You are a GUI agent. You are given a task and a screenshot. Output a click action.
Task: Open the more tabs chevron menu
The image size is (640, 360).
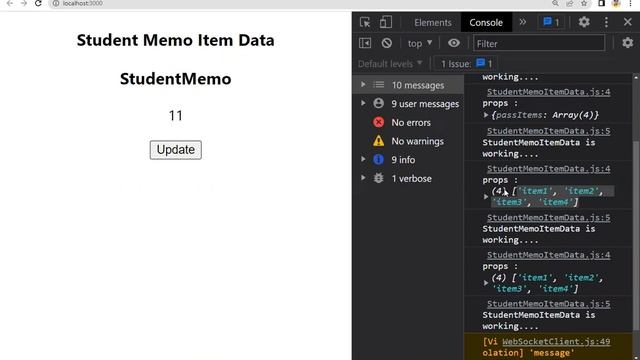coord(522,22)
